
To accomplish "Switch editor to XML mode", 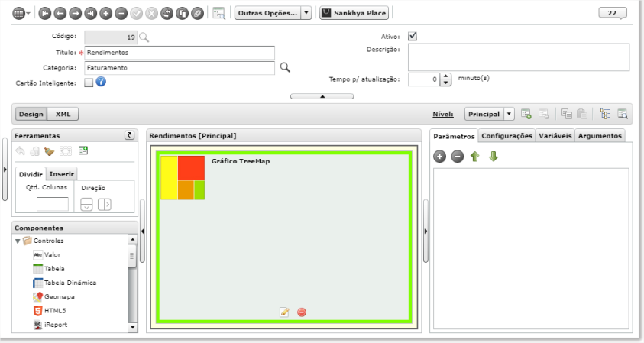I will (x=63, y=114).
